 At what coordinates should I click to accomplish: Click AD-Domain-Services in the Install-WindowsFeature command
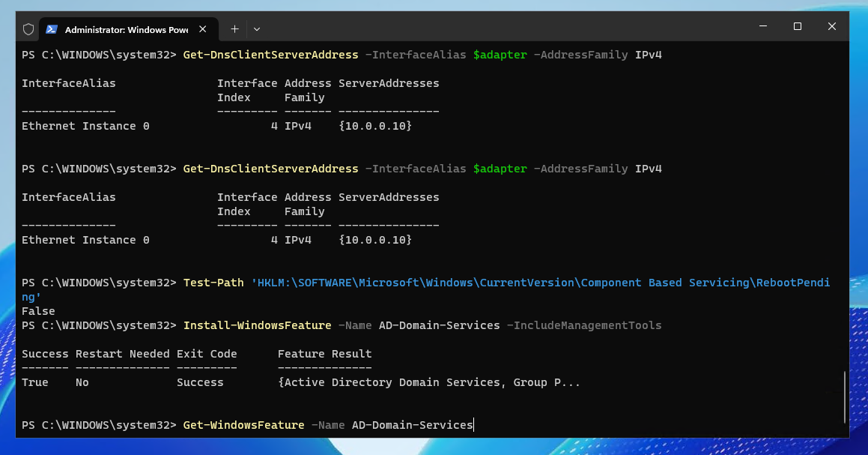tap(439, 325)
